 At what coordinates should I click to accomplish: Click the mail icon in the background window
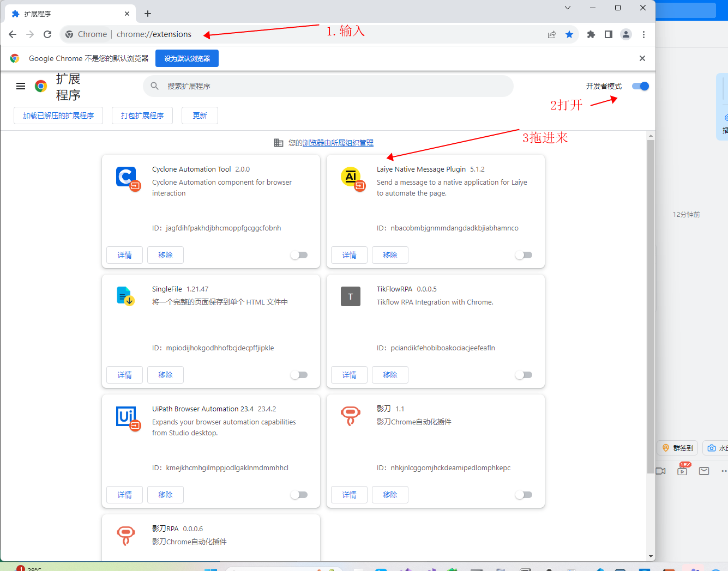704,471
